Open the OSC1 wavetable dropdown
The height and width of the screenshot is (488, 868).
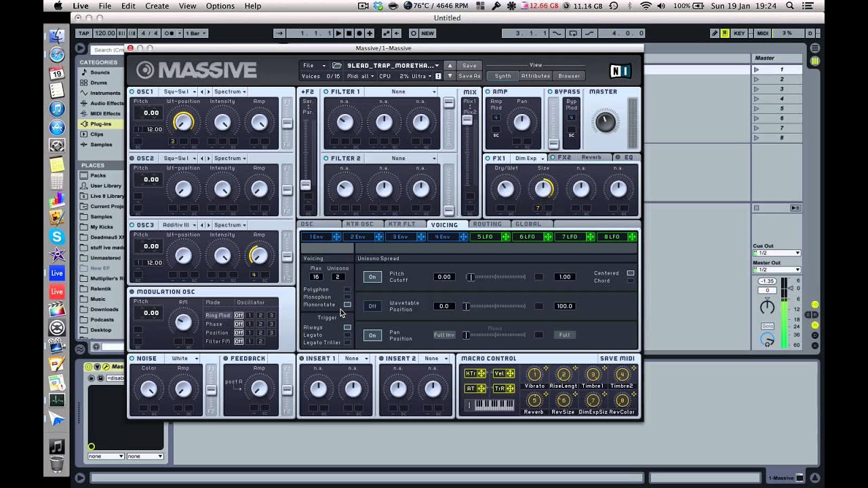(x=178, y=91)
